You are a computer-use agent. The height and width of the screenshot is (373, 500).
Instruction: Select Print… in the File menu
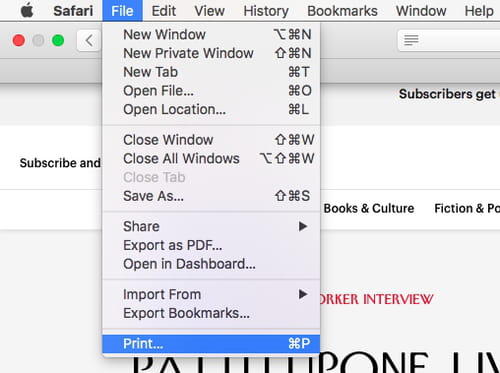211,344
